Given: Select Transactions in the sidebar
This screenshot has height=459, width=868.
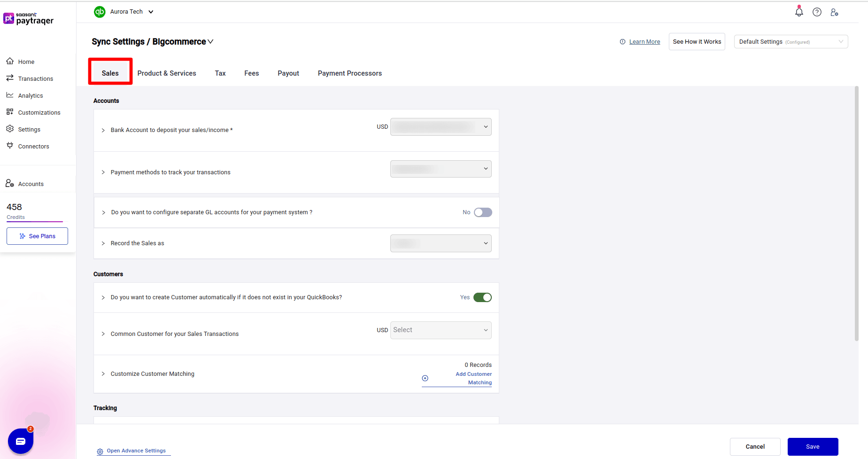Looking at the screenshot, I should (35, 78).
